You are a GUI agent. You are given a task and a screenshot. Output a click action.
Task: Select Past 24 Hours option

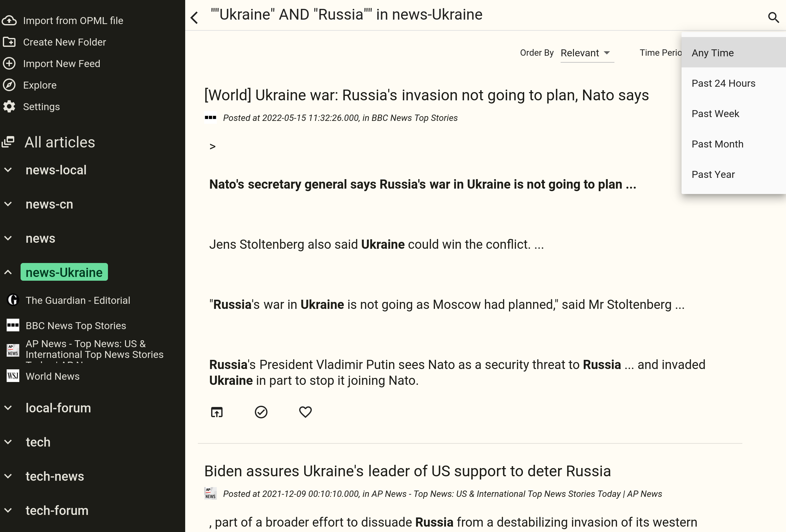(723, 83)
